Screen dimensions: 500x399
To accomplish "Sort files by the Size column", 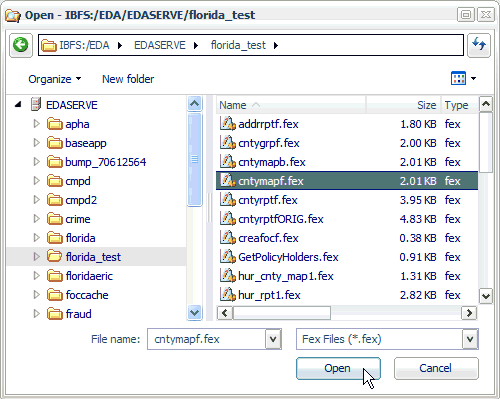I will tap(404, 105).
